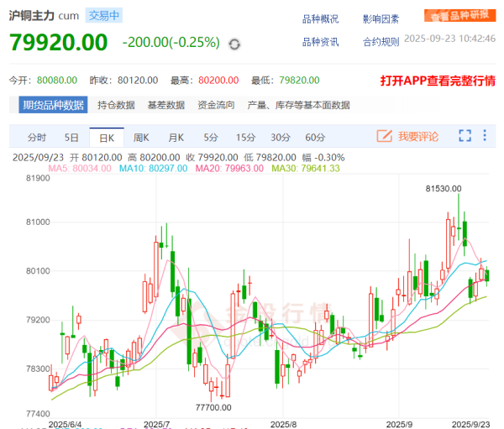Switch to 周K weekly chart

(140, 137)
